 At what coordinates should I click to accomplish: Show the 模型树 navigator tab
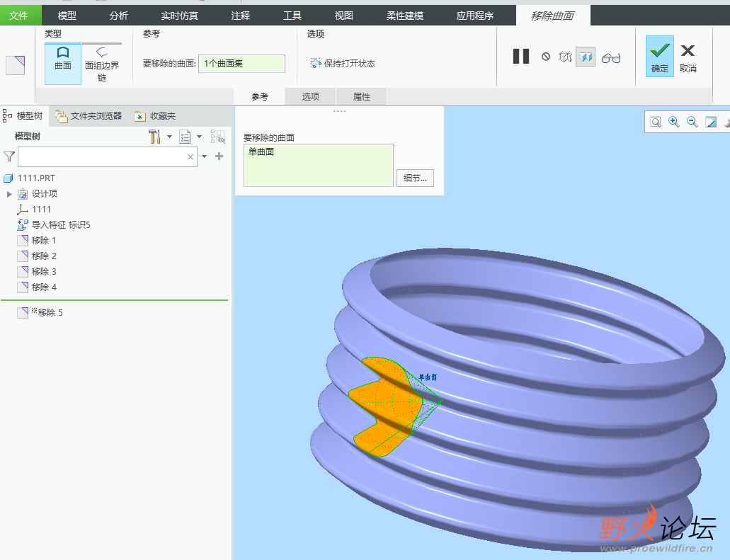click(23, 115)
